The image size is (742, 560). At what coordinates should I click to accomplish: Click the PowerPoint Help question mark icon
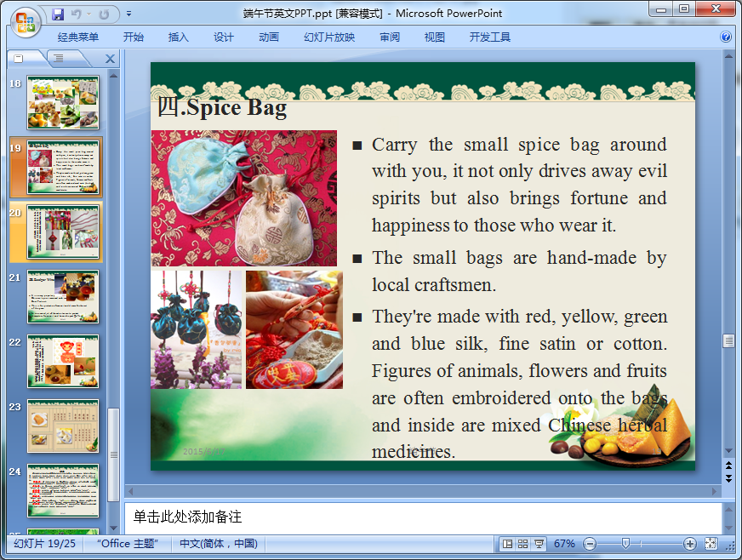[x=726, y=37]
